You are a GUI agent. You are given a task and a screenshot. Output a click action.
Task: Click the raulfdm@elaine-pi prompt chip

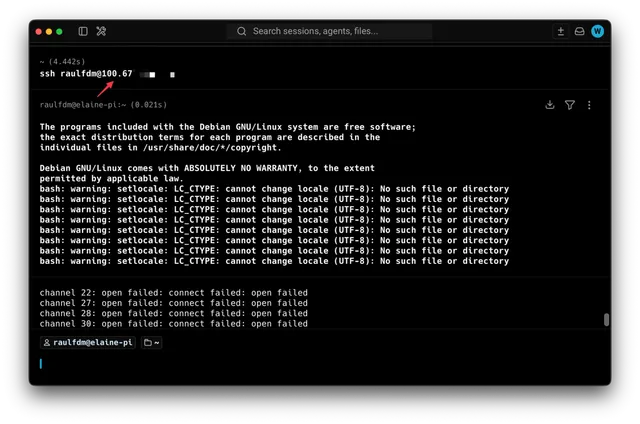(x=88, y=342)
